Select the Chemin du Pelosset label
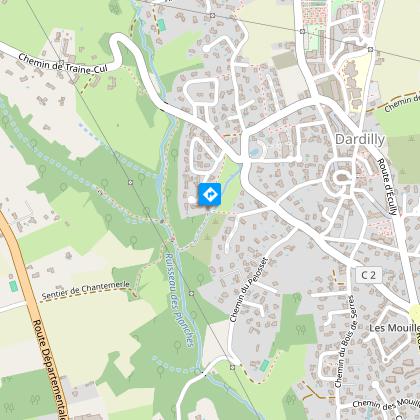 tap(249, 290)
